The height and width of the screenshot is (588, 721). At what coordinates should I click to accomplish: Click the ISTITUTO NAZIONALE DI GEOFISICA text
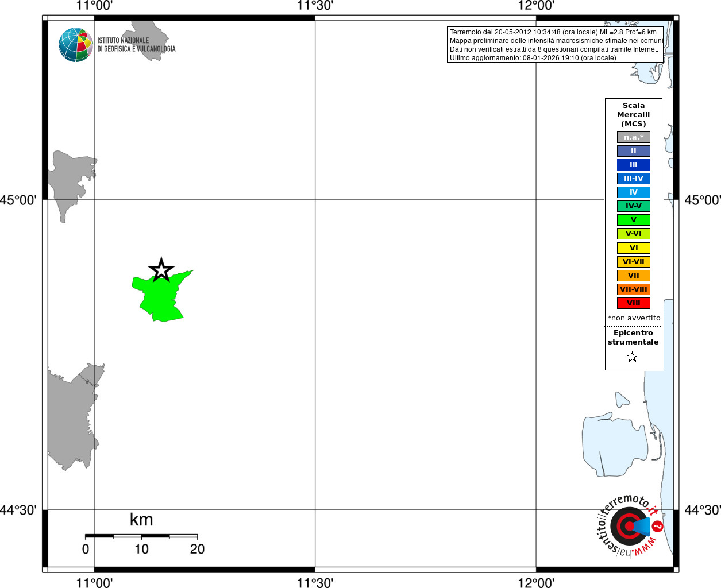(x=136, y=45)
